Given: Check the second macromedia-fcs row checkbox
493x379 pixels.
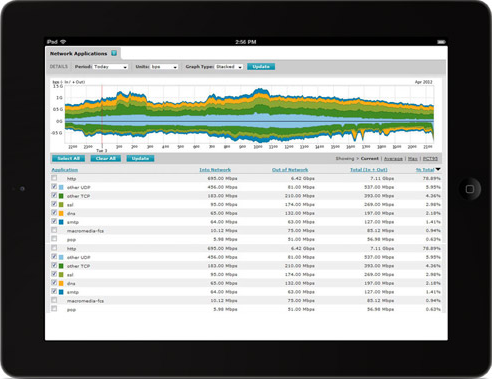Looking at the screenshot, I should tap(54, 300).
